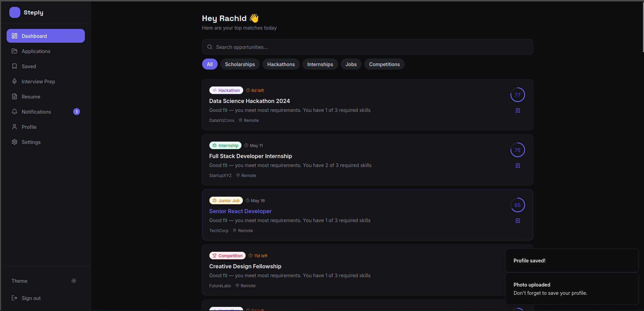
Task: Click the Internship tag badge
Action: (225, 145)
